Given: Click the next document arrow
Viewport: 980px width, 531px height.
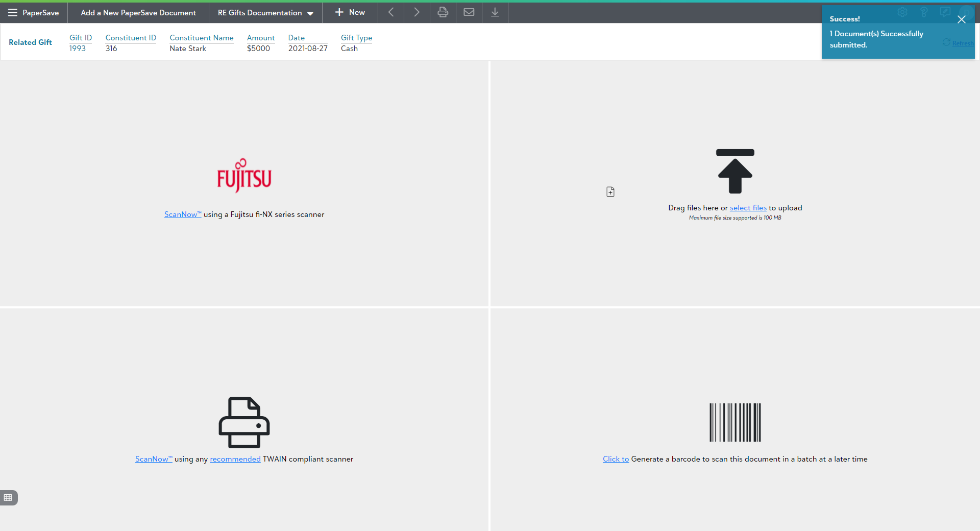Looking at the screenshot, I should point(416,13).
